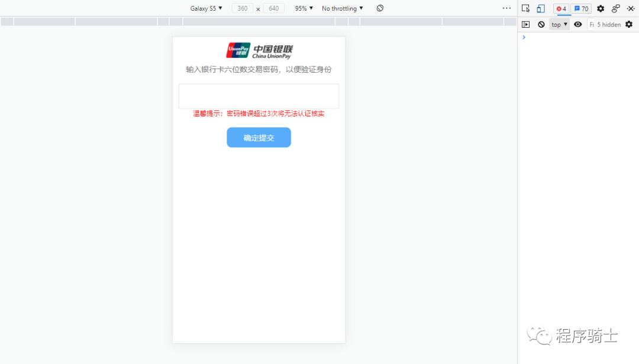The image size is (639, 364).
Task: Open the DevTools settings gear
Action: click(x=599, y=8)
